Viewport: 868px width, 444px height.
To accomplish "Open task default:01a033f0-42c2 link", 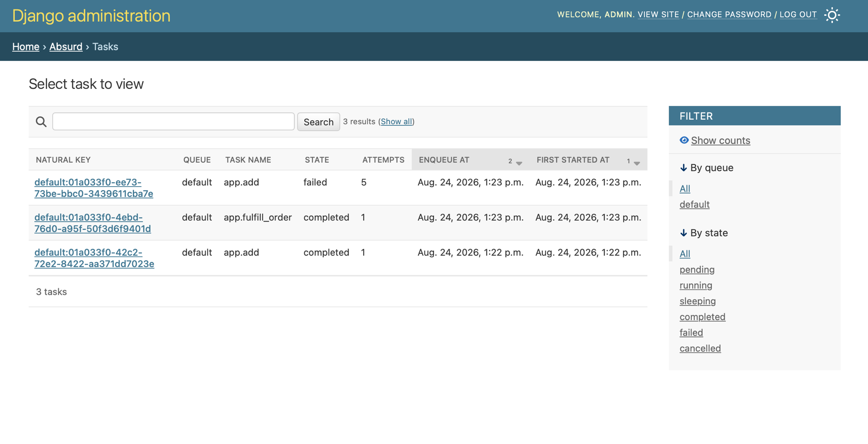I will point(94,258).
